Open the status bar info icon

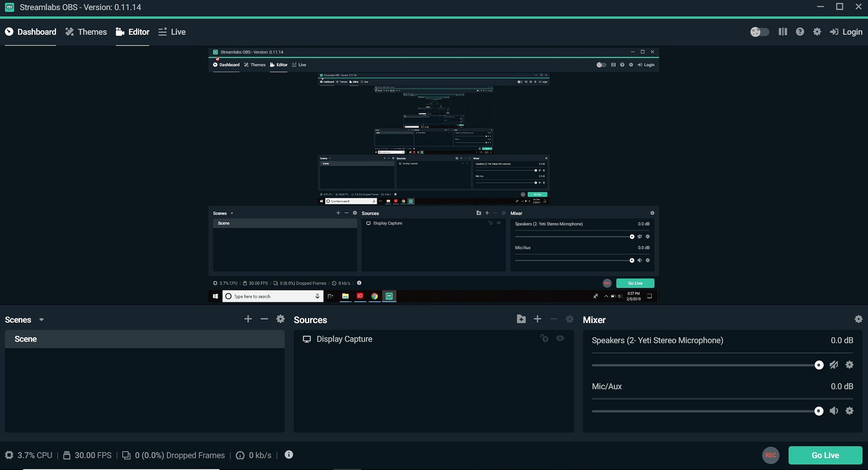(289, 454)
